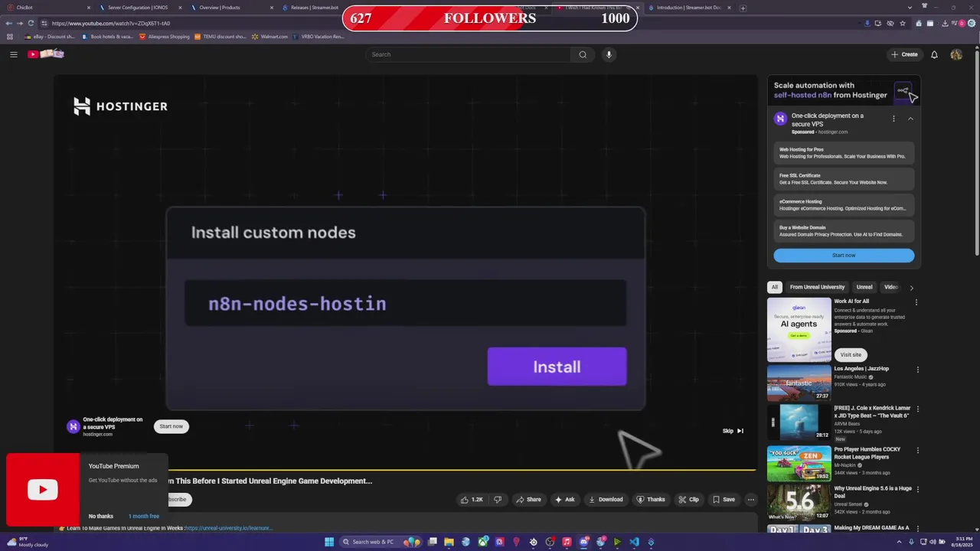
Task: Decline Premium with No thanks
Action: (x=100, y=517)
